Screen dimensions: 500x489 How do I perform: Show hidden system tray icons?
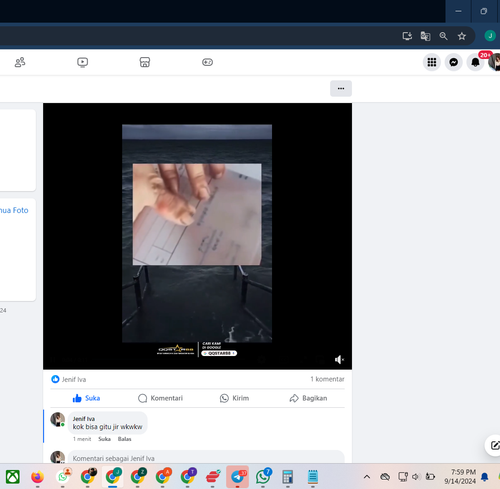(367, 477)
